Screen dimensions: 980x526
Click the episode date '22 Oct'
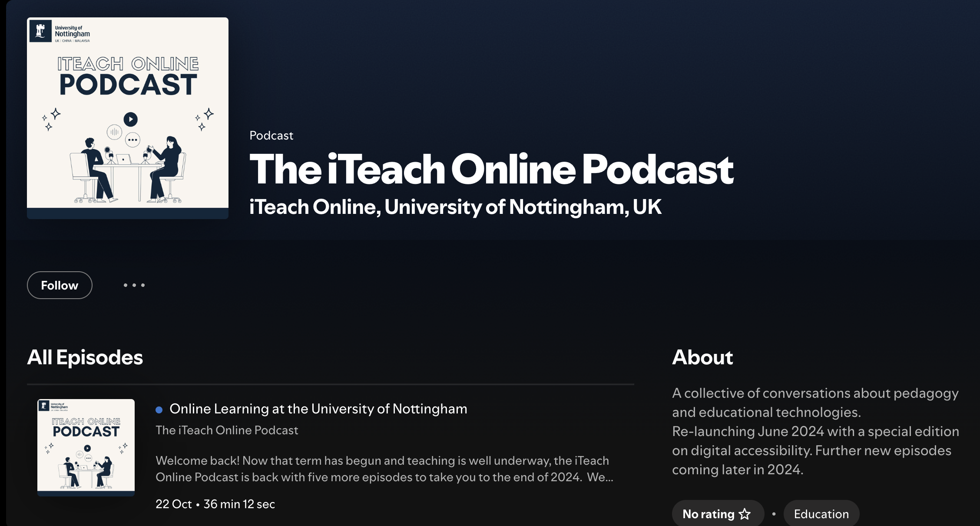coord(173,504)
